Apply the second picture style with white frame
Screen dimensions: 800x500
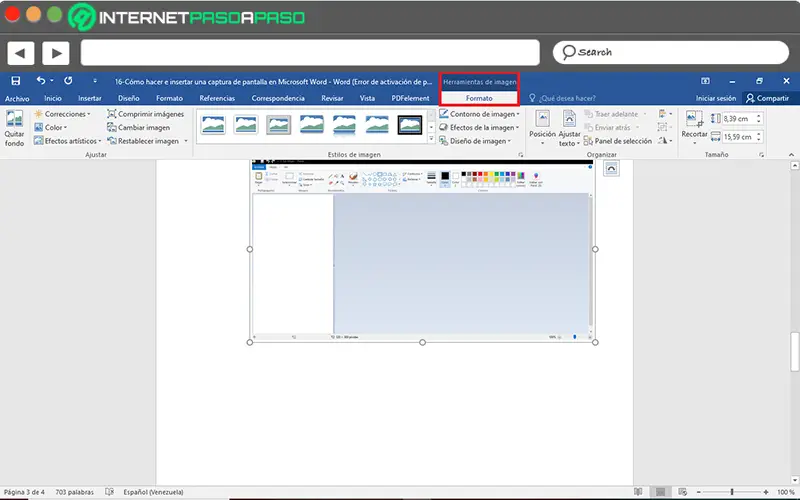(245, 124)
